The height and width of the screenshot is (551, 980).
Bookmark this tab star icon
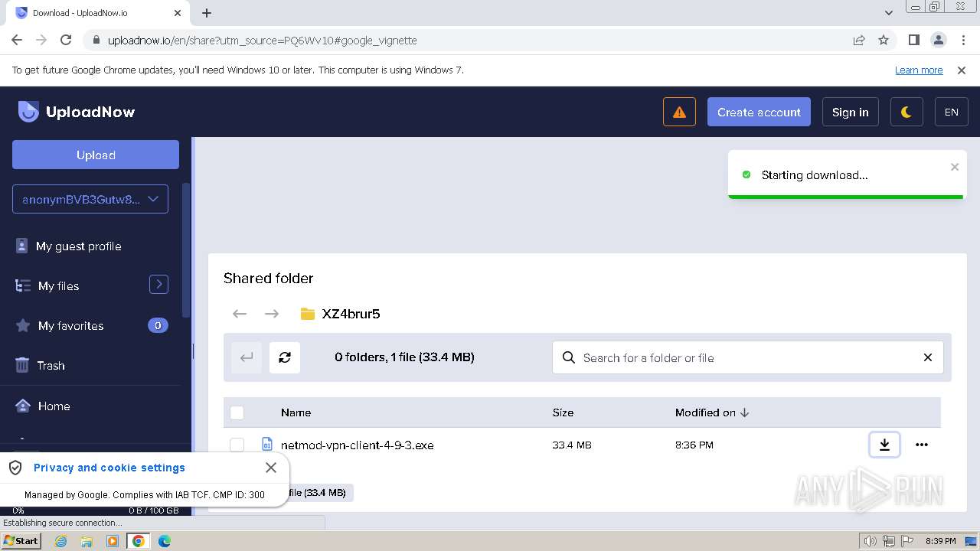click(x=884, y=40)
